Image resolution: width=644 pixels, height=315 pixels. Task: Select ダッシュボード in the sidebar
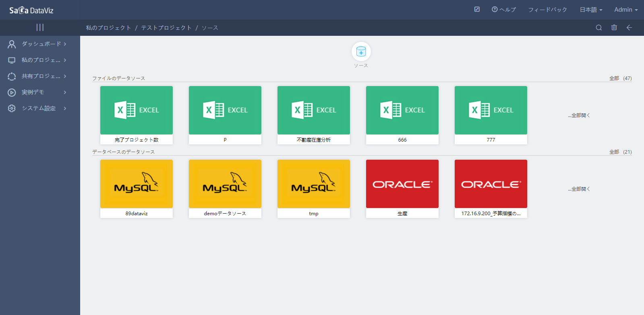[x=41, y=44]
